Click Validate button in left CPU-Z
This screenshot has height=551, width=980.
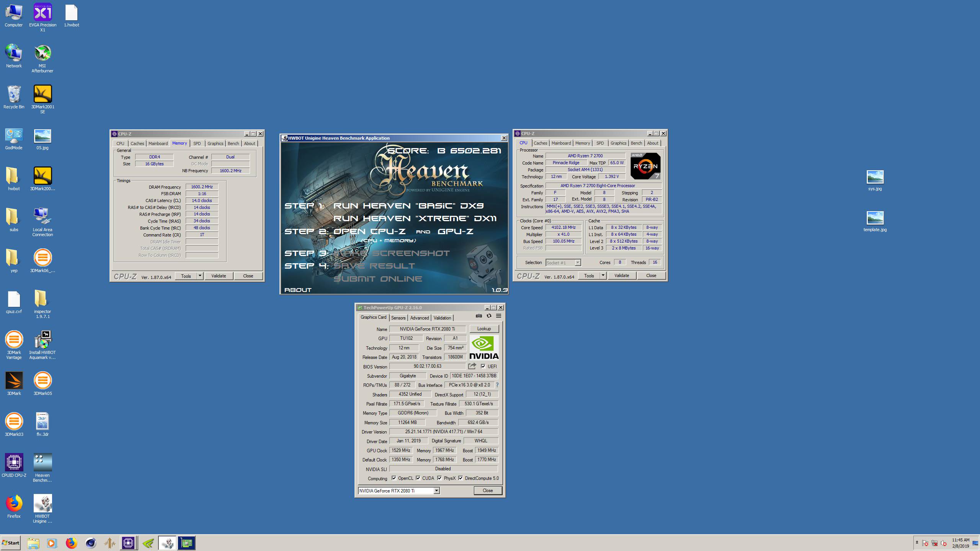coord(219,276)
